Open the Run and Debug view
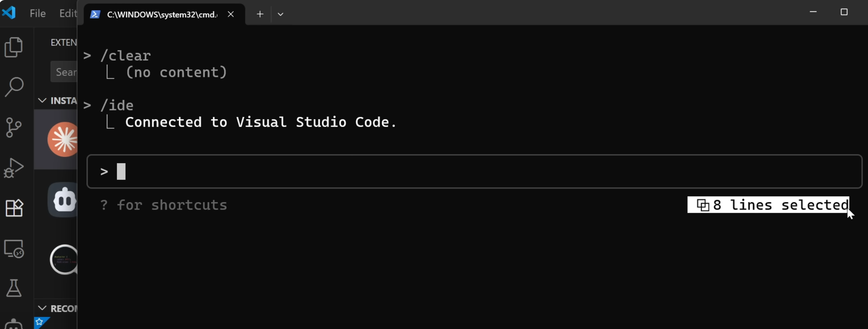The height and width of the screenshot is (329, 868). tap(14, 168)
